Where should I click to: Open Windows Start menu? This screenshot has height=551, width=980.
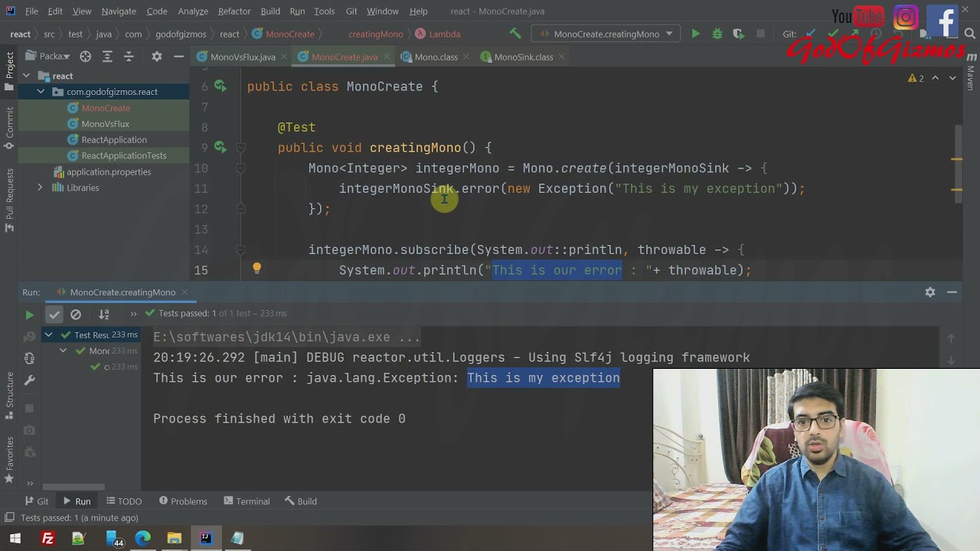(x=15, y=539)
